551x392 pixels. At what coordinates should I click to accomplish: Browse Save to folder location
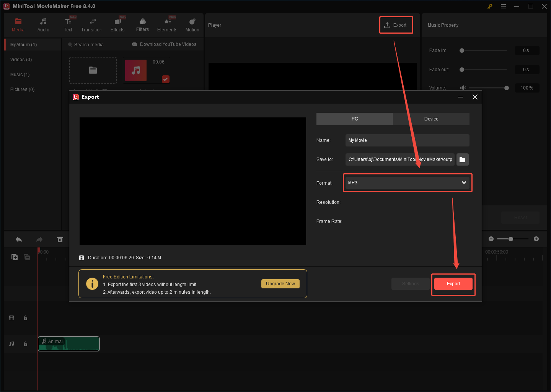462,159
